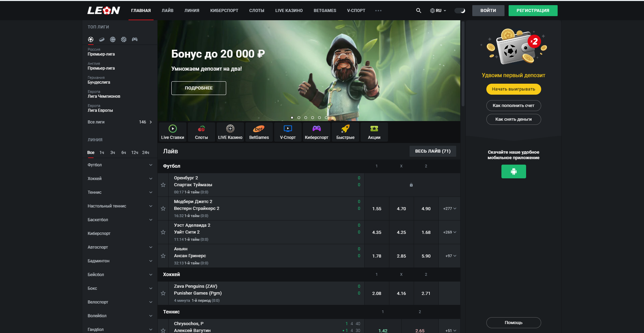Select the third banner carousel dot
The height and width of the screenshot is (333, 644).
(306, 117)
